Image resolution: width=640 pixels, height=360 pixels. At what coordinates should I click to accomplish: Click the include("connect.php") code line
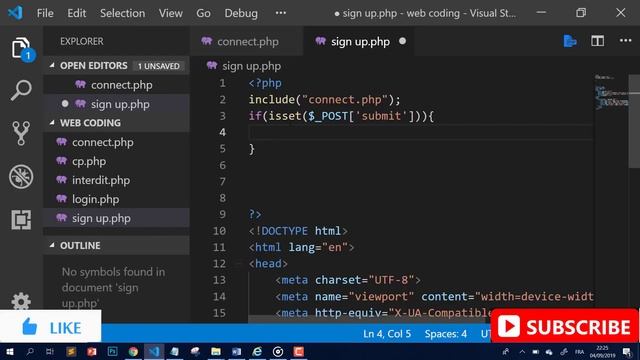pos(324,100)
